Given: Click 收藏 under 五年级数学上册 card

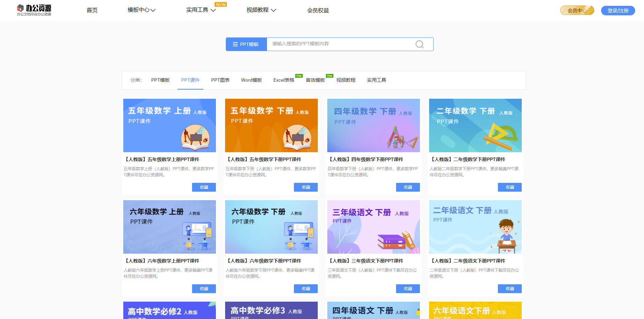Looking at the screenshot, I should [x=204, y=187].
